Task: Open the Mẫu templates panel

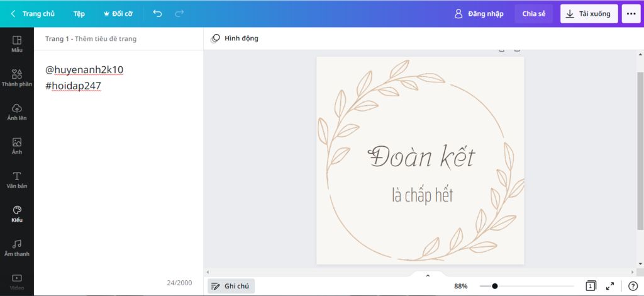Action: click(x=17, y=44)
